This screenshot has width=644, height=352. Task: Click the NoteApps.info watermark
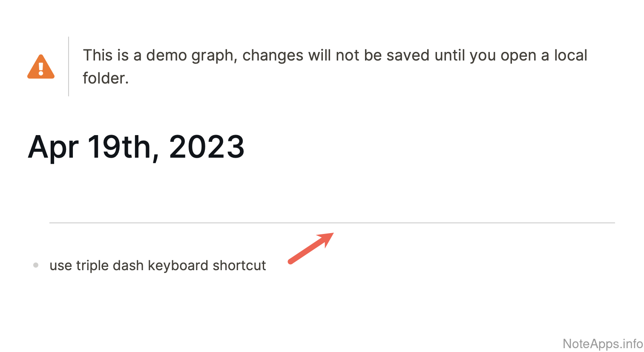tap(602, 343)
